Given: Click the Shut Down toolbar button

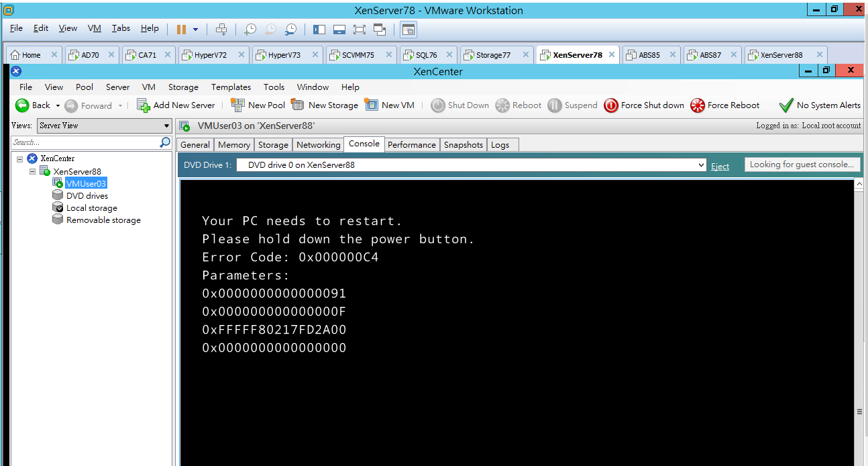Looking at the screenshot, I should 460,105.
